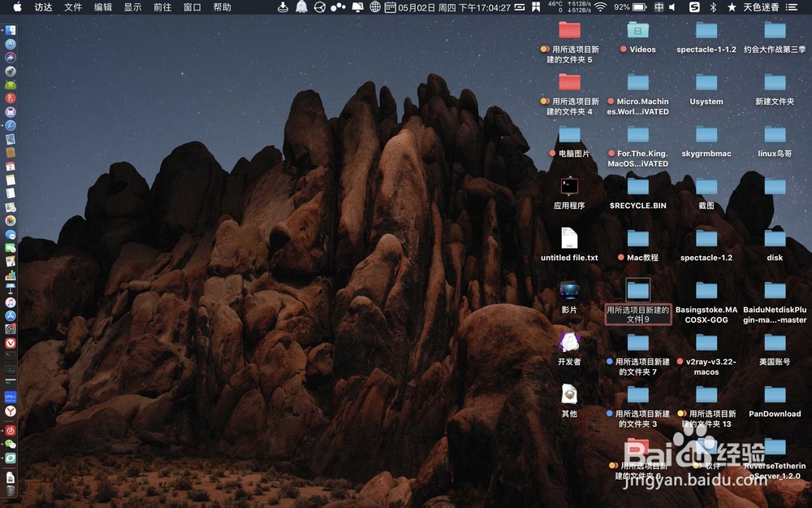Open Messages app in the dock

tap(11, 234)
